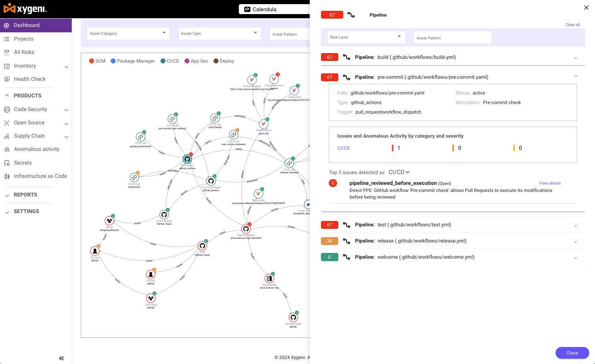595x364 pixels.
Task: Open the Asset Category filter dropdown
Action: (x=128, y=33)
